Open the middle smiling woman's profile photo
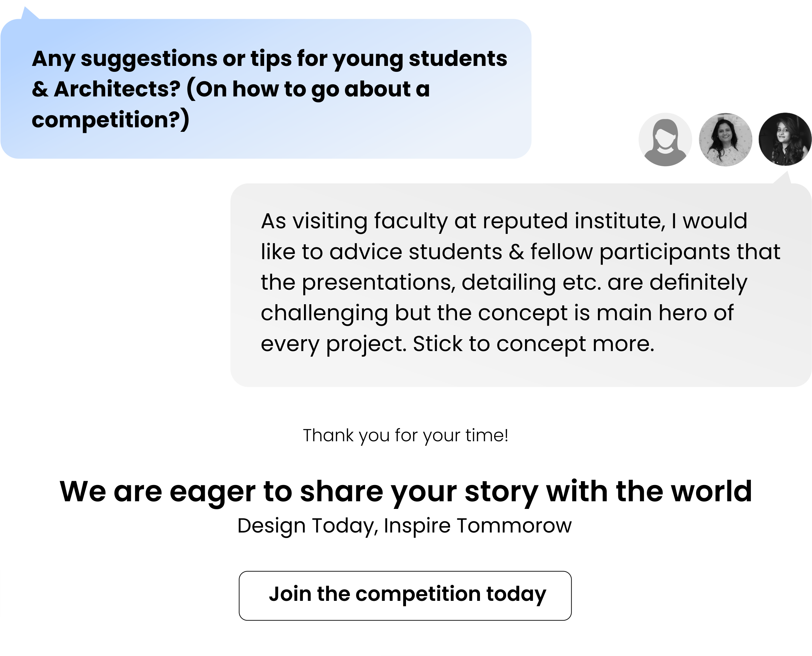The height and width of the screenshot is (656, 812). (x=725, y=139)
